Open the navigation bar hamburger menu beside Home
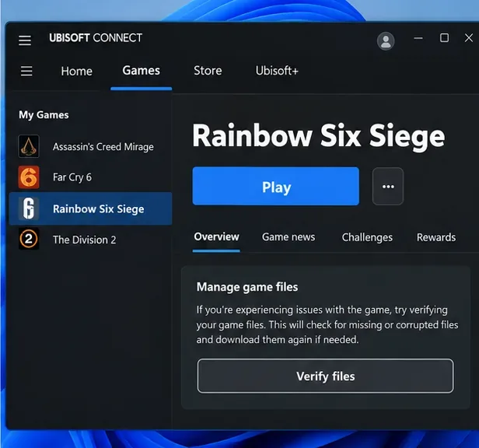The width and height of the screenshot is (479, 448). pyautogui.click(x=26, y=71)
